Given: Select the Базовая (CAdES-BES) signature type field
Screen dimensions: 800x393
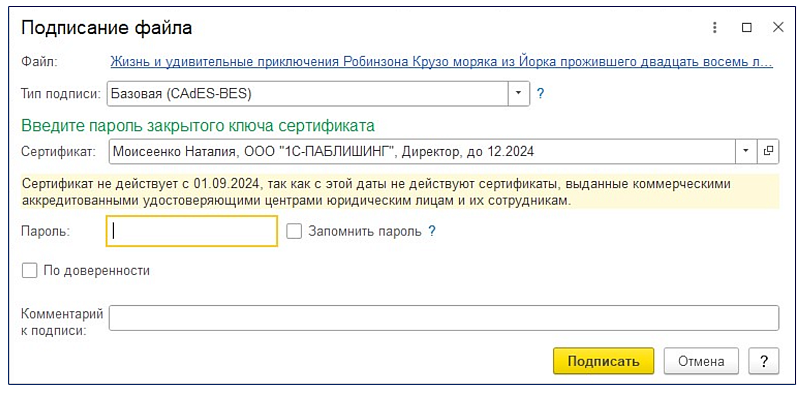Looking at the screenshot, I should 308,93.
